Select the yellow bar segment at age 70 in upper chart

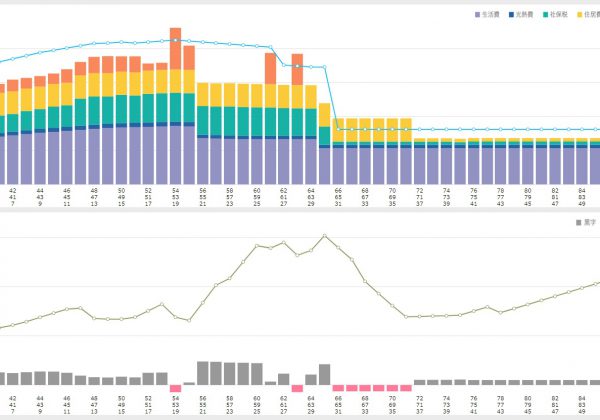(x=392, y=128)
